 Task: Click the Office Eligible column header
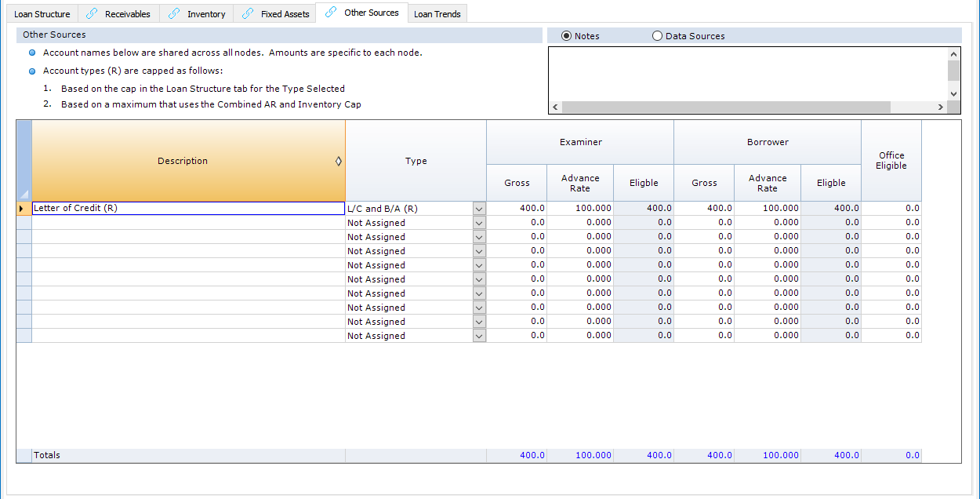pyautogui.click(x=891, y=161)
